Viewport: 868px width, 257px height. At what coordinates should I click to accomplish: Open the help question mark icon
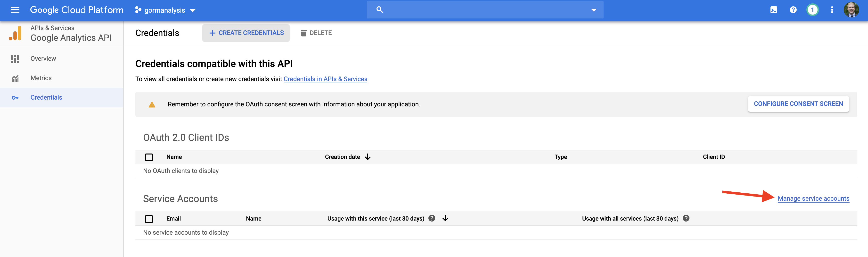[793, 10]
